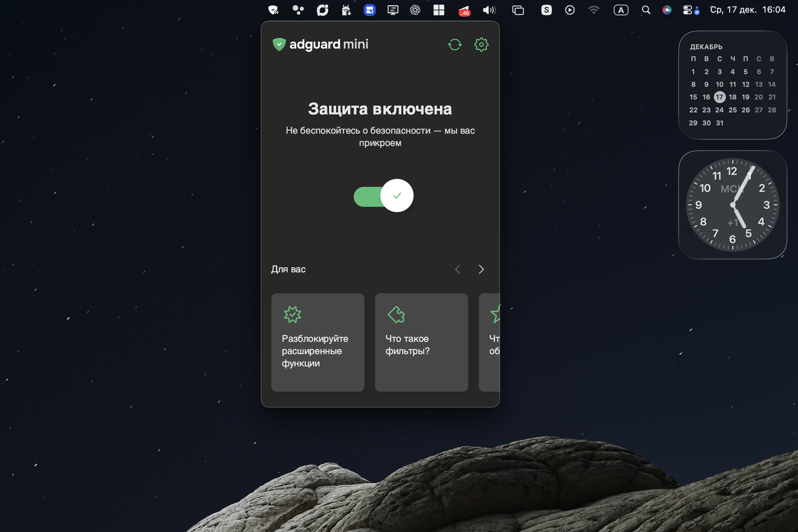This screenshot has height=532, width=798.
Task: Click the circled play icon in menu bar
Action: coord(570,10)
